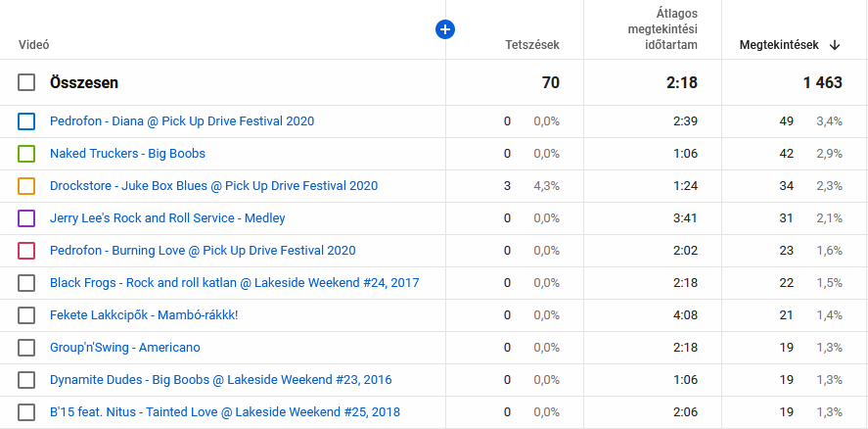Sort by the Tetszések column header
The width and height of the screenshot is (868, 429).
click(x=531, y=45)
